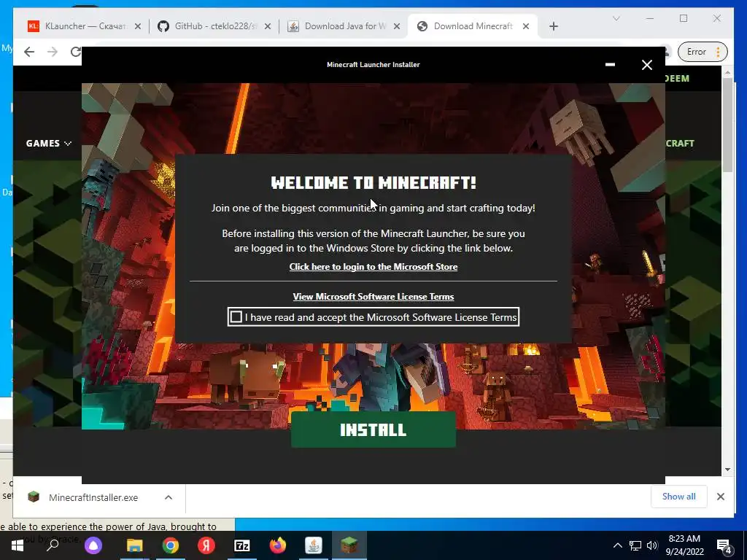Switch to the GitHub cteklo228 tab
Screen dimensions: 747x560
click(x=209, y=26)
